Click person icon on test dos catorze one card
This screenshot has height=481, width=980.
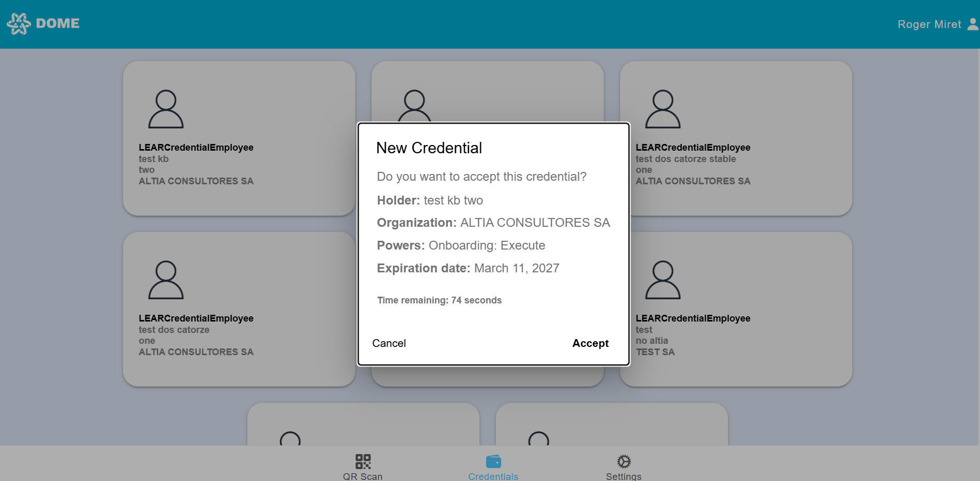[166, 280]
